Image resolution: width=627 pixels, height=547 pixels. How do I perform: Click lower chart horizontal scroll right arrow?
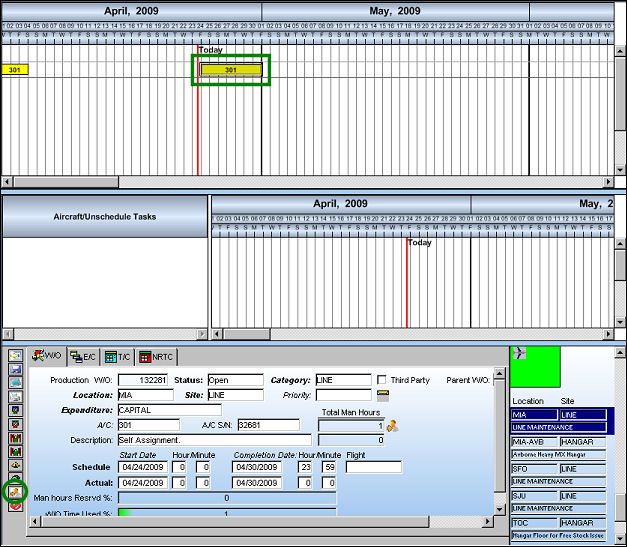click(608, 333)
